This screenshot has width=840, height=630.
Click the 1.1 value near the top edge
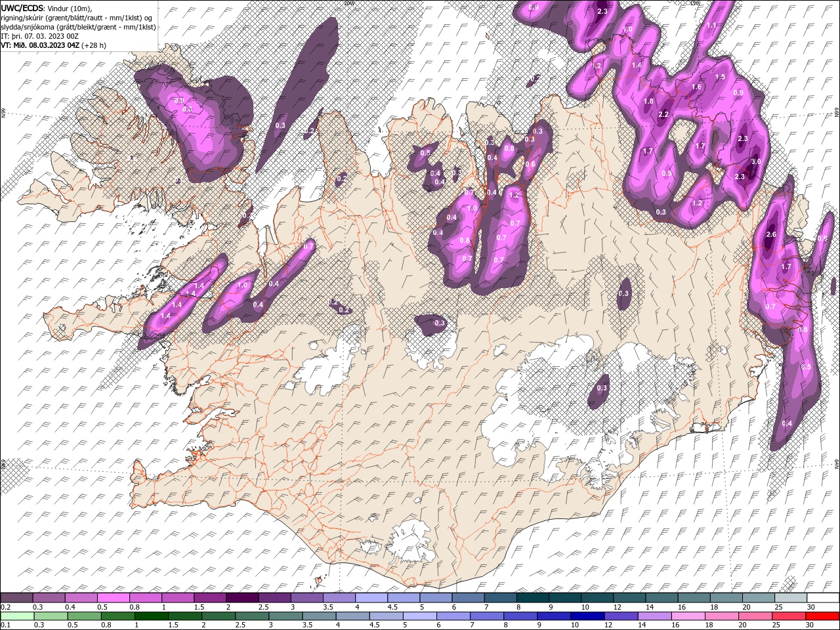[712, 25]
